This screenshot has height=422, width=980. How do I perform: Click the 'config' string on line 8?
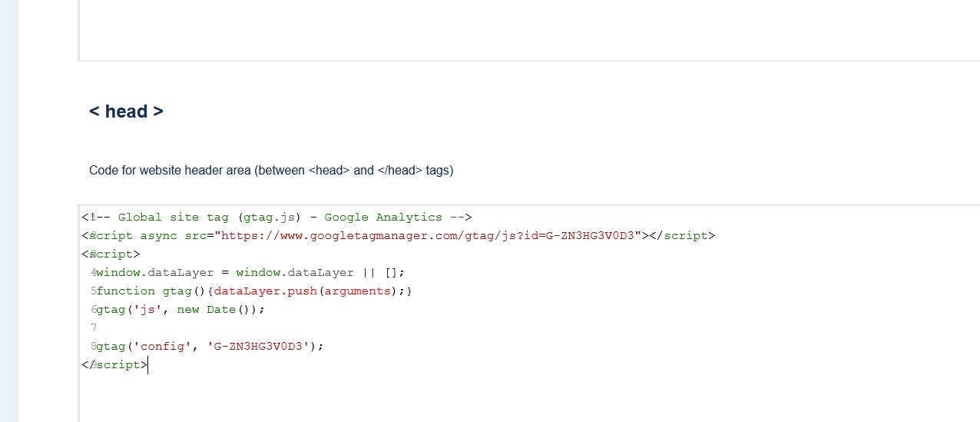162,347
